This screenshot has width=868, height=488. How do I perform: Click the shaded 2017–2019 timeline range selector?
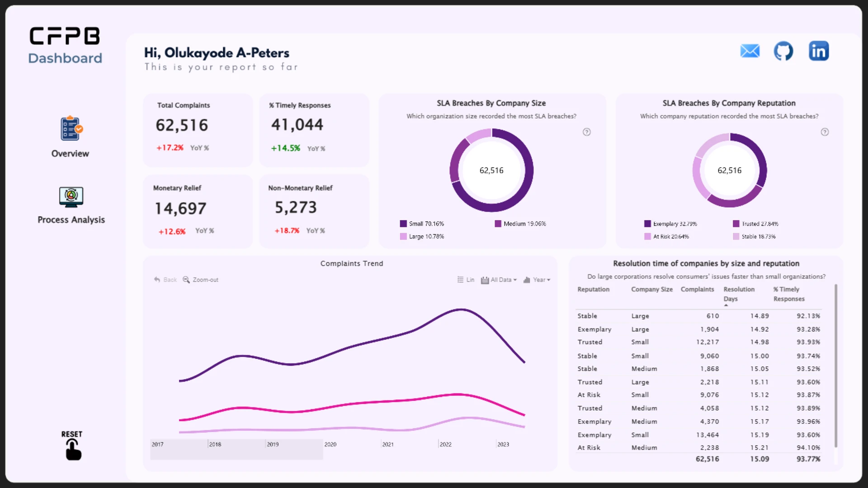[x=236, y=449]
